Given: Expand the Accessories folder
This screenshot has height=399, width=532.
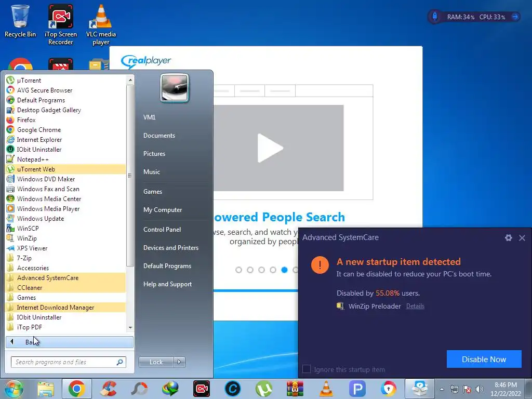Looking at the screenshot, I should [65, 268].
